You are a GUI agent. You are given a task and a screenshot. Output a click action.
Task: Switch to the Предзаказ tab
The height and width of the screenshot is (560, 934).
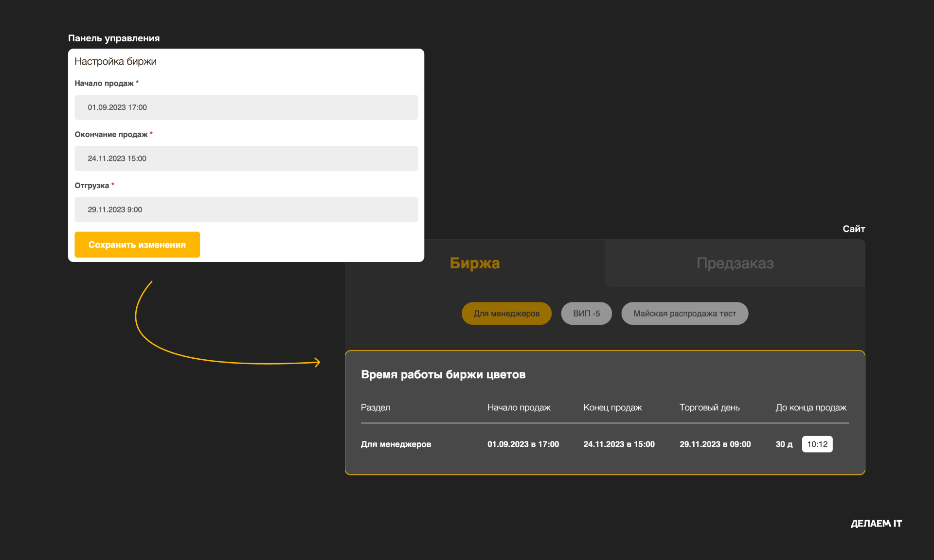(735, 263)
